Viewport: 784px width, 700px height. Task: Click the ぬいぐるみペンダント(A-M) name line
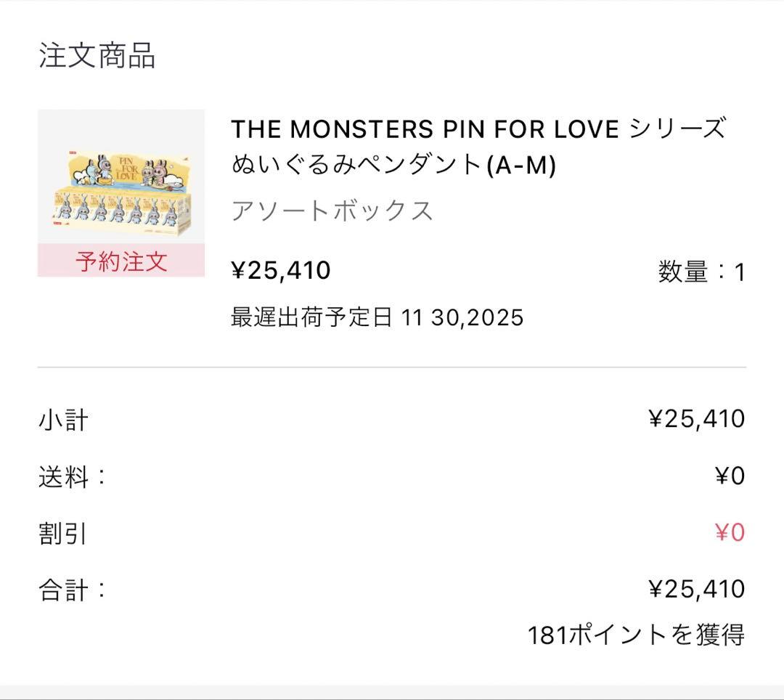coord(393,166)
